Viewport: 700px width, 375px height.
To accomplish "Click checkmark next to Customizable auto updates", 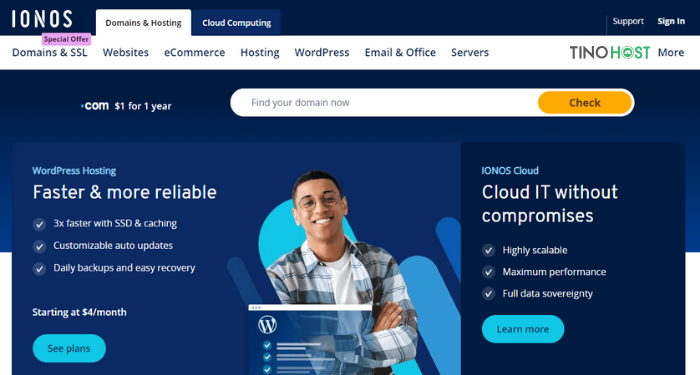I will coord(39,246).
